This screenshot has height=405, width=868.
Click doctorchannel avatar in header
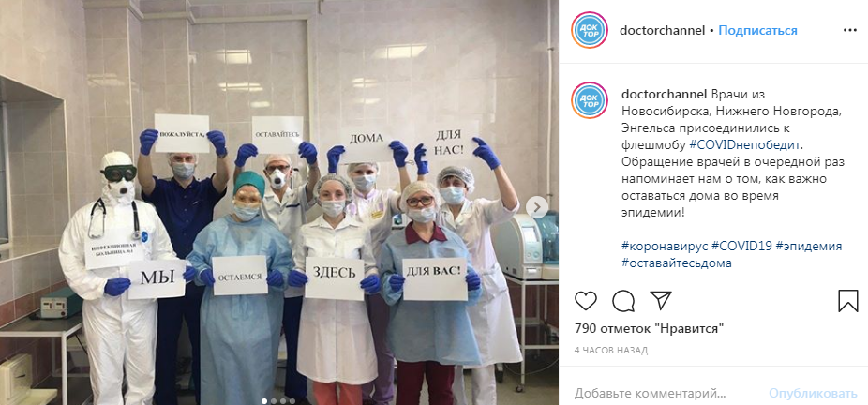[590, 30]
